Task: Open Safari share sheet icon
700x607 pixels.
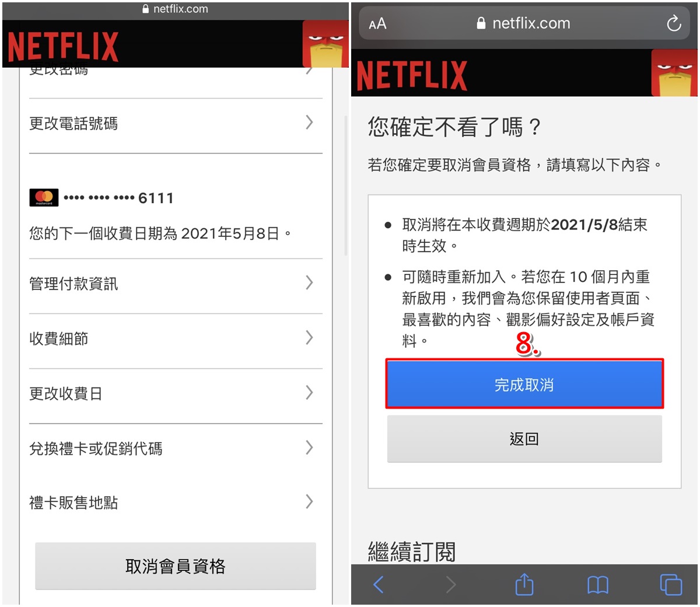Action: tap(524, 584)
